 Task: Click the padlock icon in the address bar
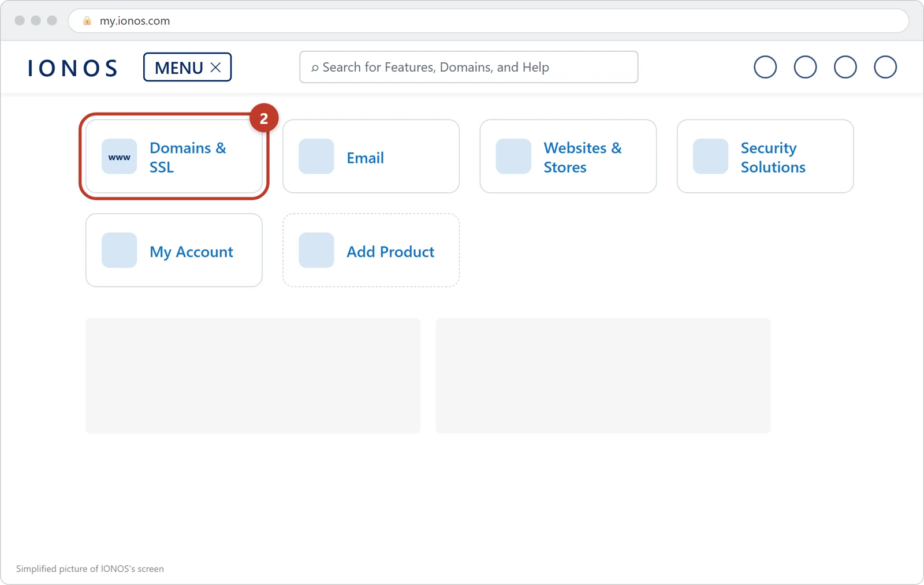[87, 21]
